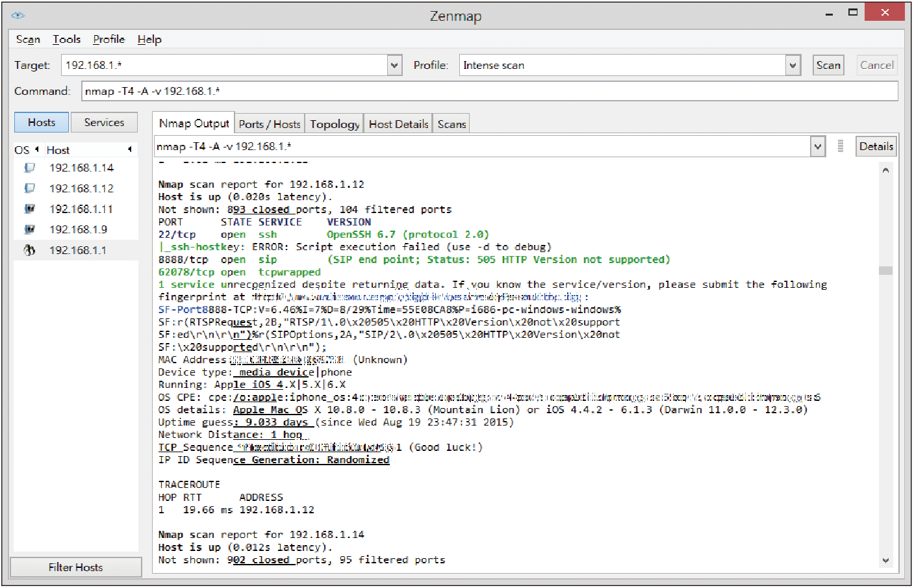Click the 'Uptime guess: 9.033 days' line

(336, 422)
